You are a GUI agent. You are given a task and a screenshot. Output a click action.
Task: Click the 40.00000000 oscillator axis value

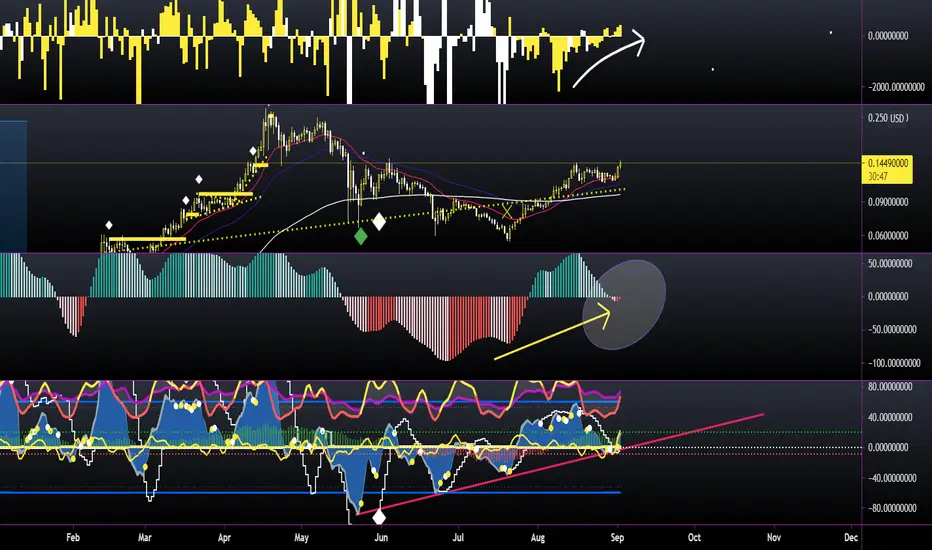tap(890, 417)
